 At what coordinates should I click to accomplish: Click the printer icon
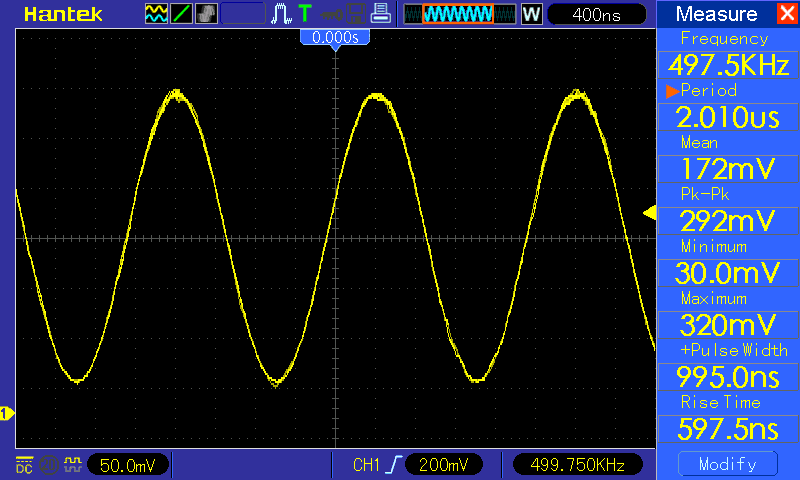[380, 13]
